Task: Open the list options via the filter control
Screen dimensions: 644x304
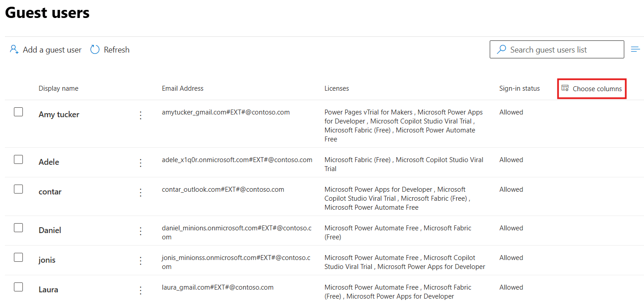Action: tap(635, 48)
